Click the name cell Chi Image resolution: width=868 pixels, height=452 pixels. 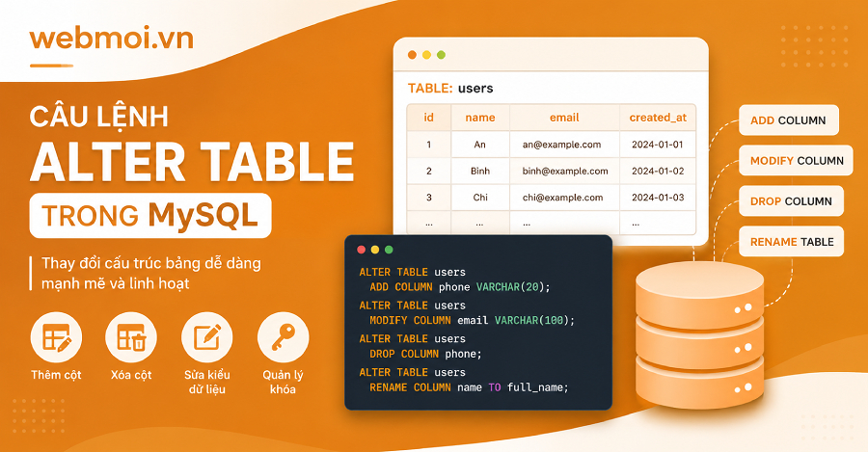click(480, 198)
